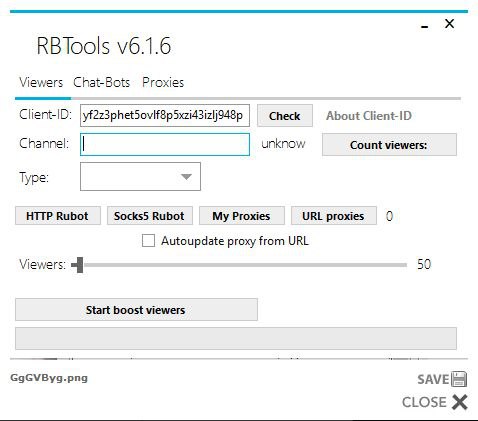Click the unknow status text
The width and height of the screenshot is (478, 421).
[283, 144]
